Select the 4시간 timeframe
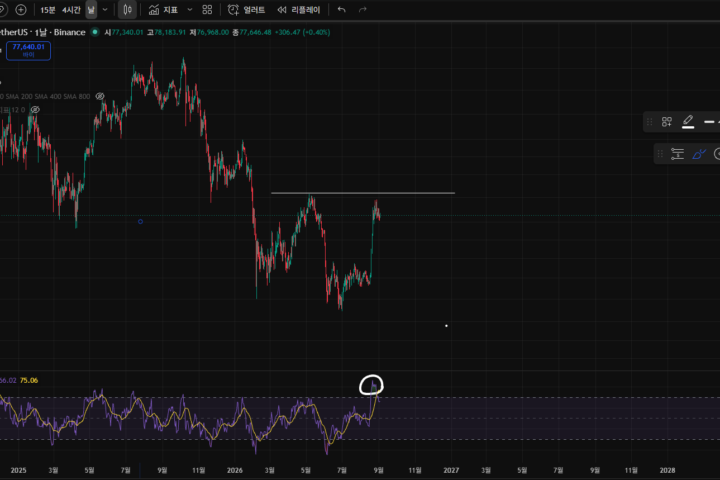The image size is (720, 480). coord(71,10)
